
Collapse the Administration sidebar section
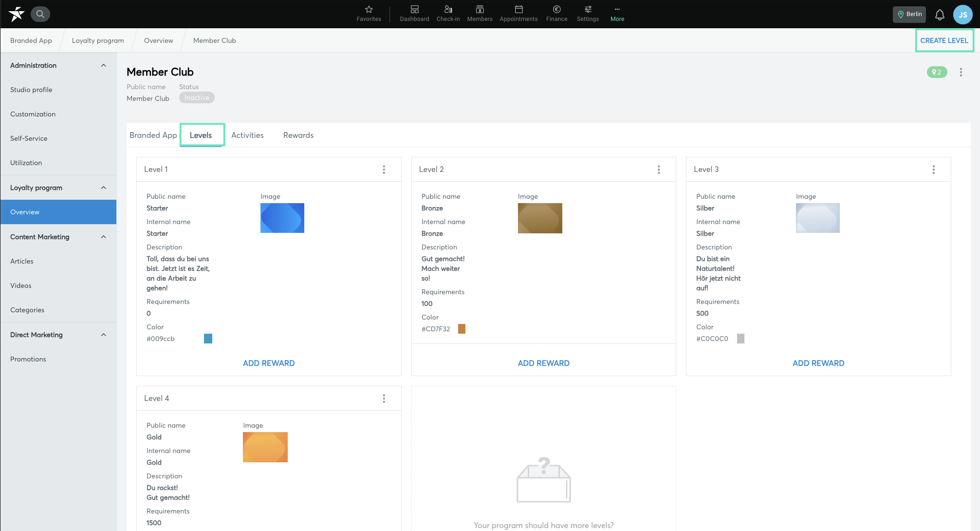pos(103,65)
